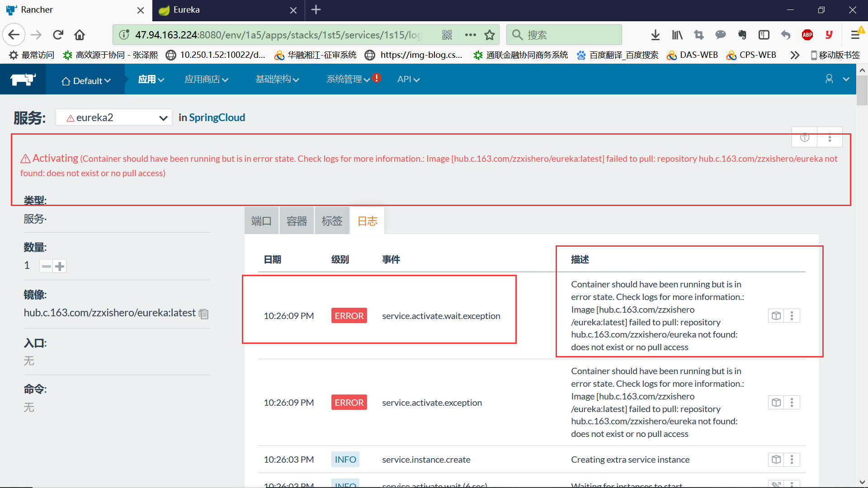Viewport: 868px width, 488px height.
Task: Open the browser hamburger menu
Action: click(x=855, y=35)
